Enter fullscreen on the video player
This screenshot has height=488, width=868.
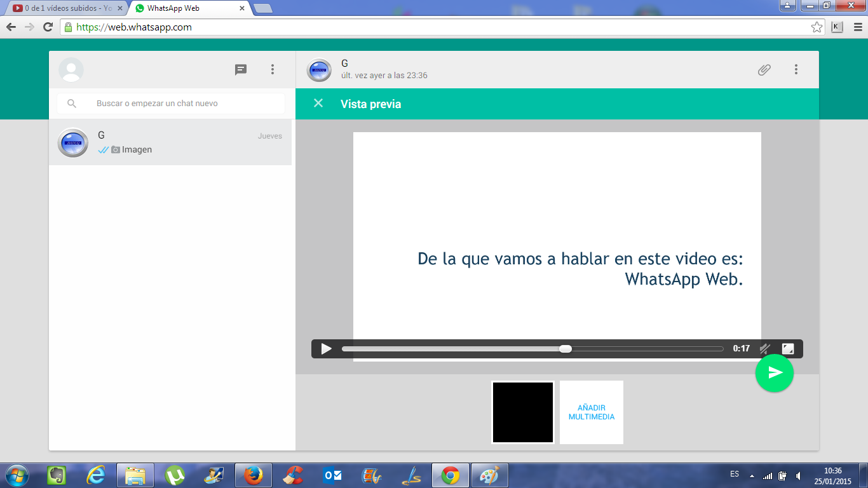[788, 349]
